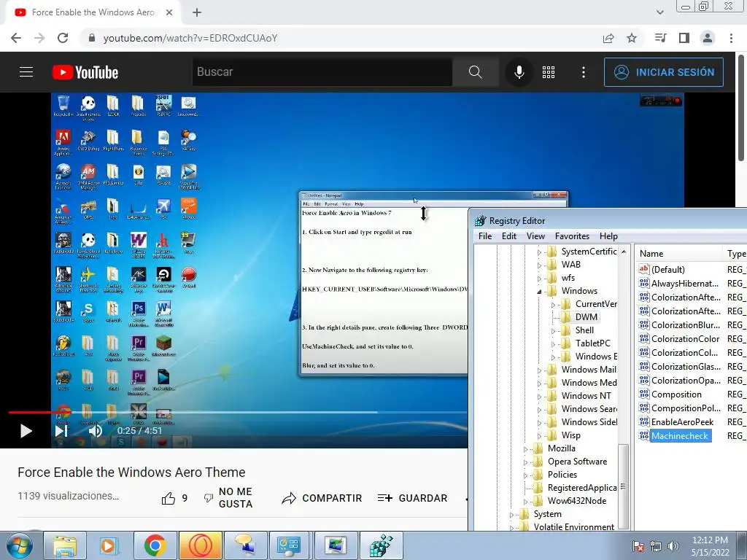Open the YouTube hamburger guide menu
This screenshot has width=747, height=560.
point(26,72)
